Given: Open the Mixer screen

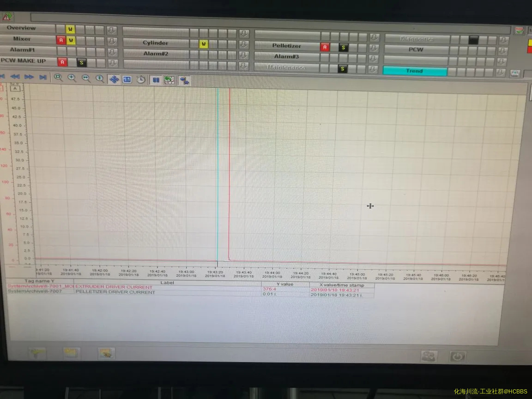Looking at the screenshot, I should click(x=22, y=39).
